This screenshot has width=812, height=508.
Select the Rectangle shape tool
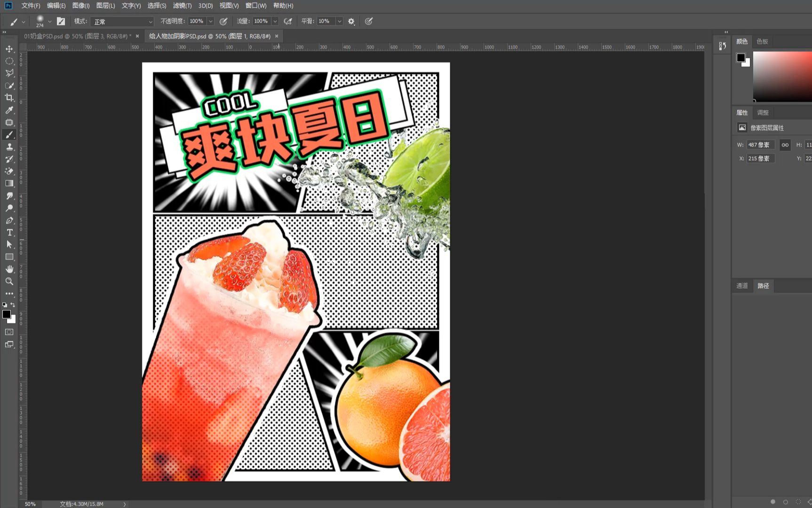tap(9, 257)
